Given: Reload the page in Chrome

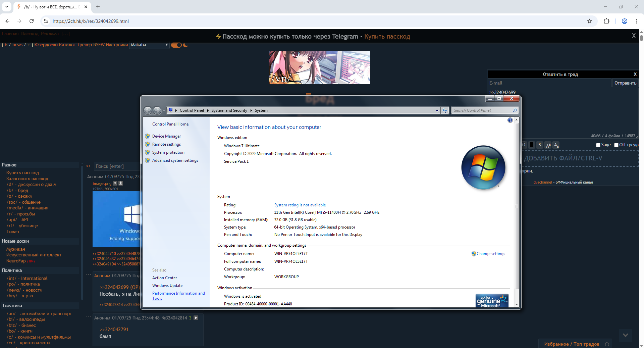Looking at the screenshot, I should pos(32,21).
